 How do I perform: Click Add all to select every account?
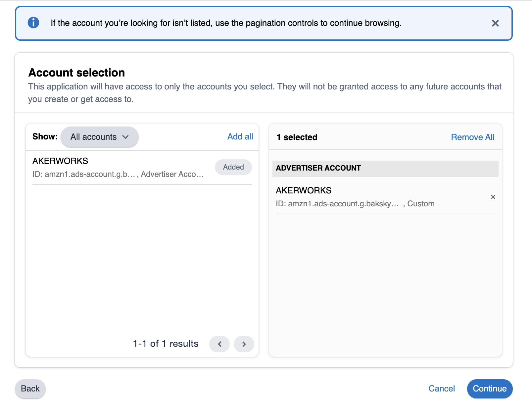(x=240, y=136)
